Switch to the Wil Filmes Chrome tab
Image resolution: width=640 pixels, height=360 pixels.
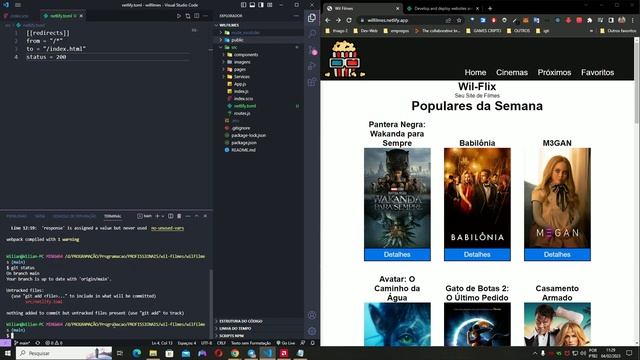tap(361, 8)
